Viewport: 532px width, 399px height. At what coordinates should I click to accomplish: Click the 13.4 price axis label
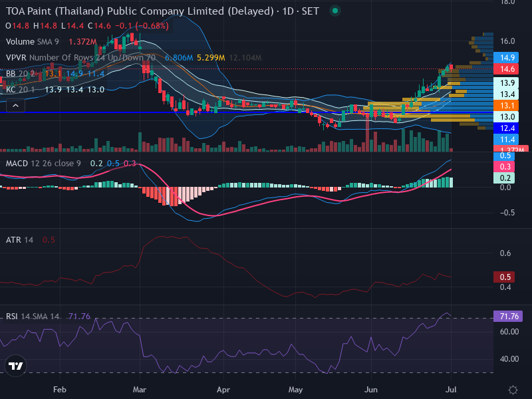tap(506, 94)
